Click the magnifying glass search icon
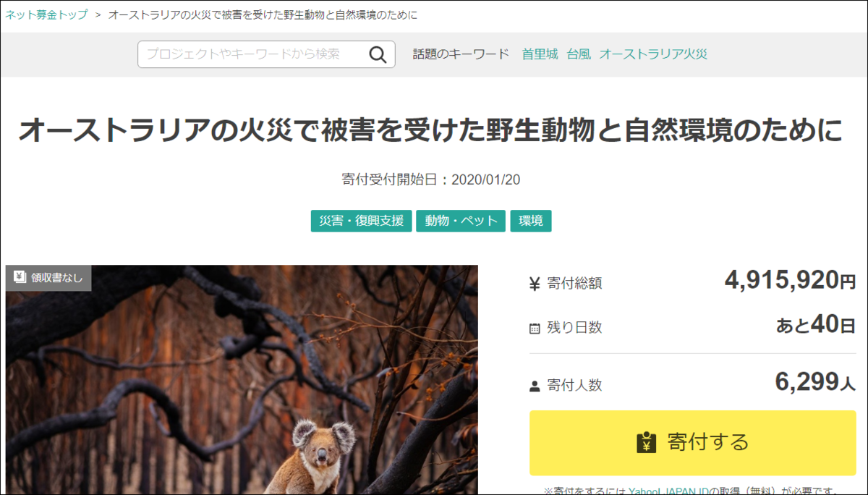 point(378,54)
